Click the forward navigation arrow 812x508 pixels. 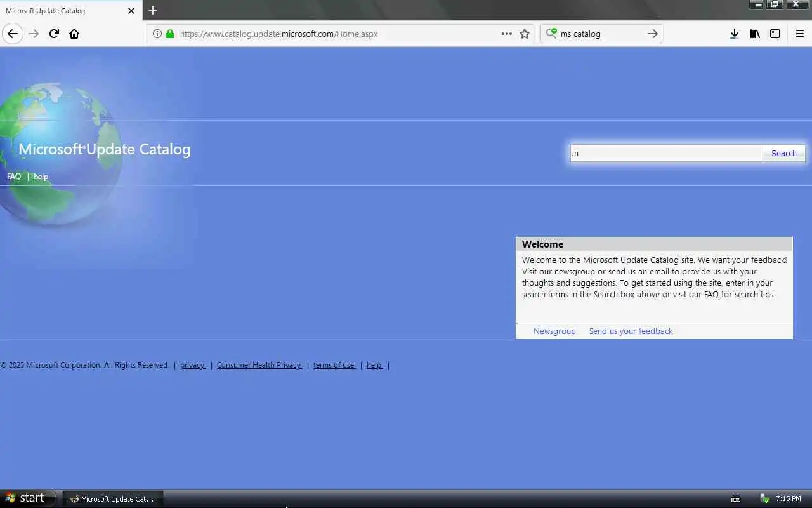tap(34, 34)
